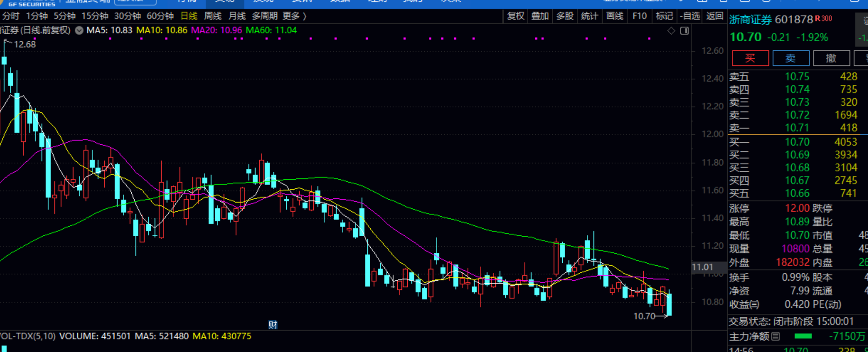The image size is (868, 352).
Task: Remove stock via -自选 button
Action: click(x=690, y=16)
